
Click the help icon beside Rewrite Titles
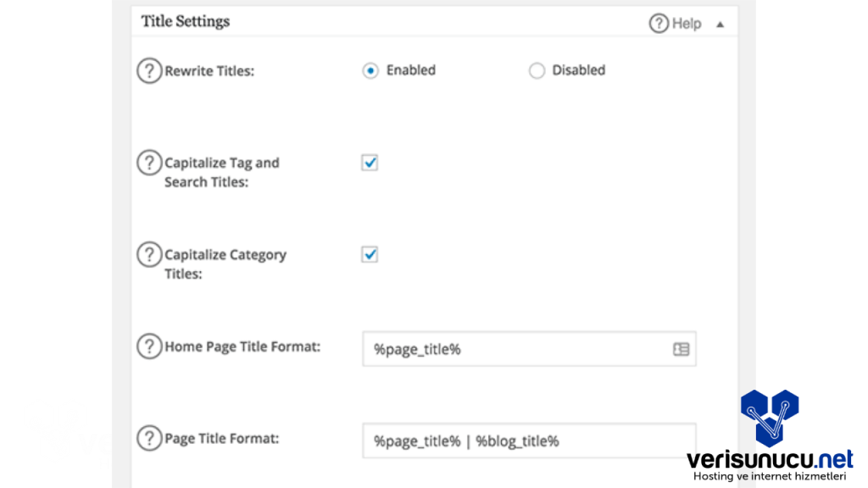[148, 71]
